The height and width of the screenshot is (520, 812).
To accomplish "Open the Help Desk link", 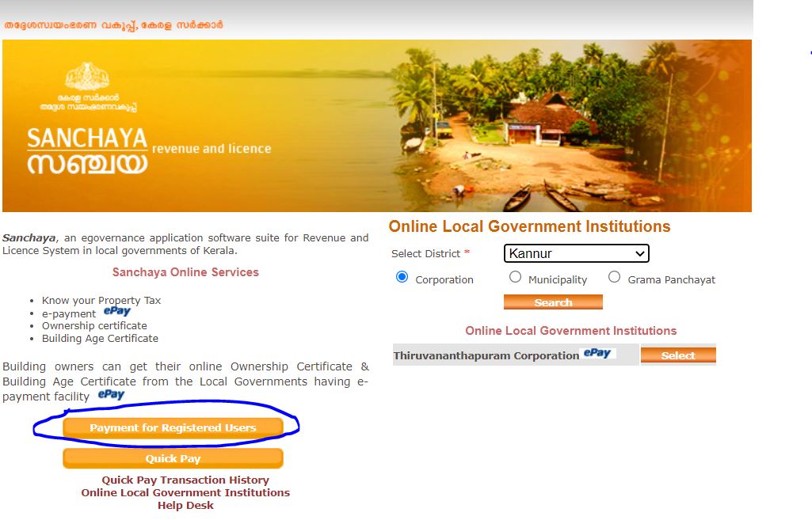I will click(x=185, y=506).
